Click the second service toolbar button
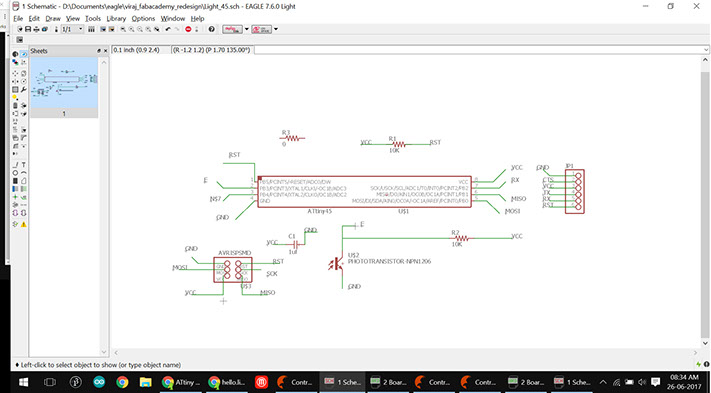This screenshot has width=711, height=393. tap(262, 29)
